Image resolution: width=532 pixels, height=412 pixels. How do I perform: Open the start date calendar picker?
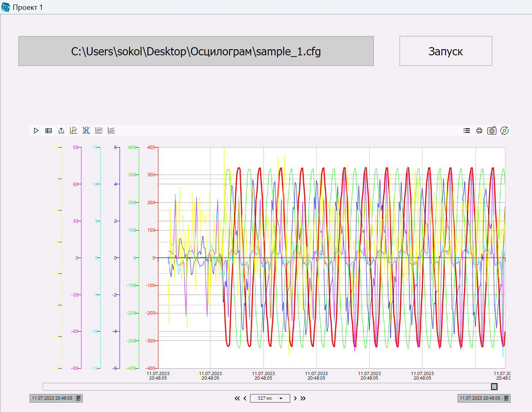[x=78, y=398]
